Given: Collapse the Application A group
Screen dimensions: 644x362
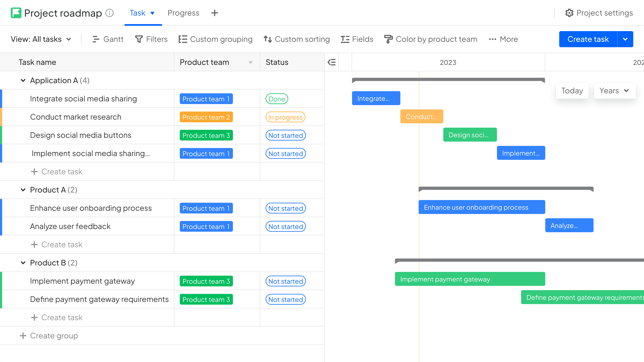Looking at the screenshot, I should tap(23, 80).
